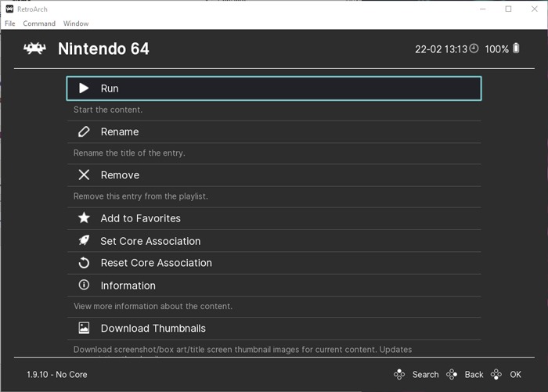
Task: Click the gamepad icon beside Search
Action: click(x=399, y=374)
